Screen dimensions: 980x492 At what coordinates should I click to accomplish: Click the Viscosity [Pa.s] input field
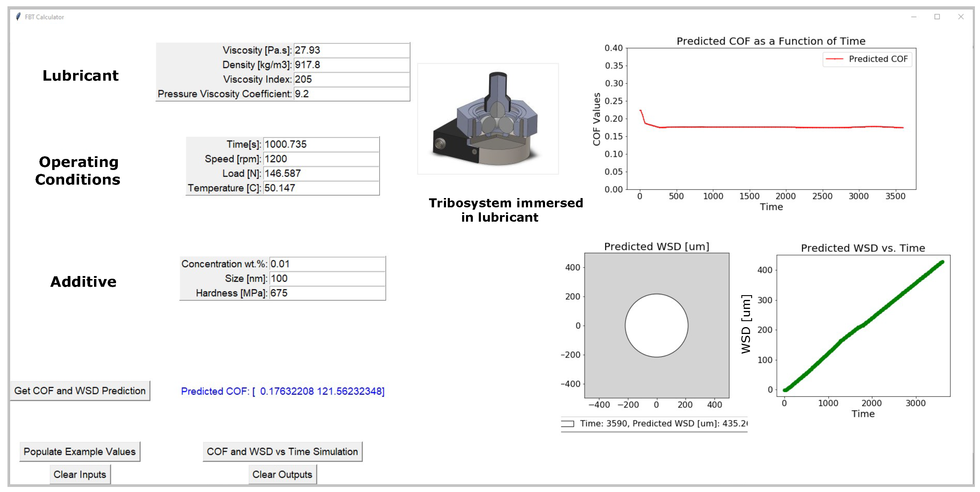pos(351,50)
